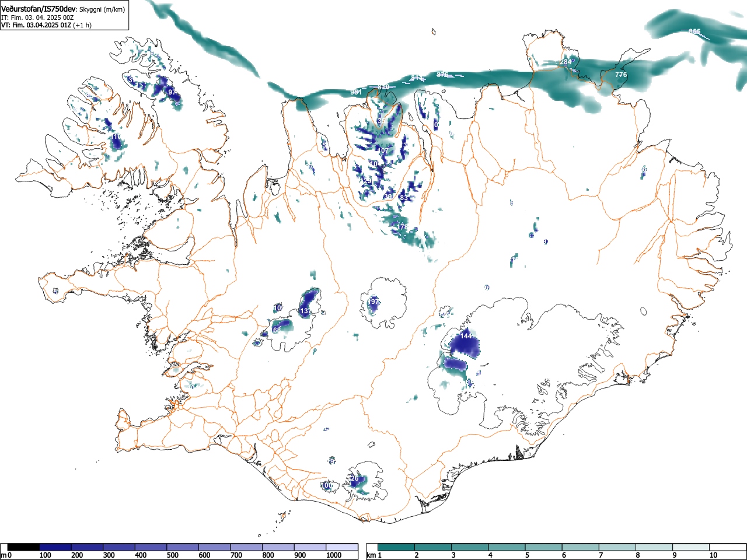
Task: Click the '814' value in northern fog band
Action: click(417, 78)
